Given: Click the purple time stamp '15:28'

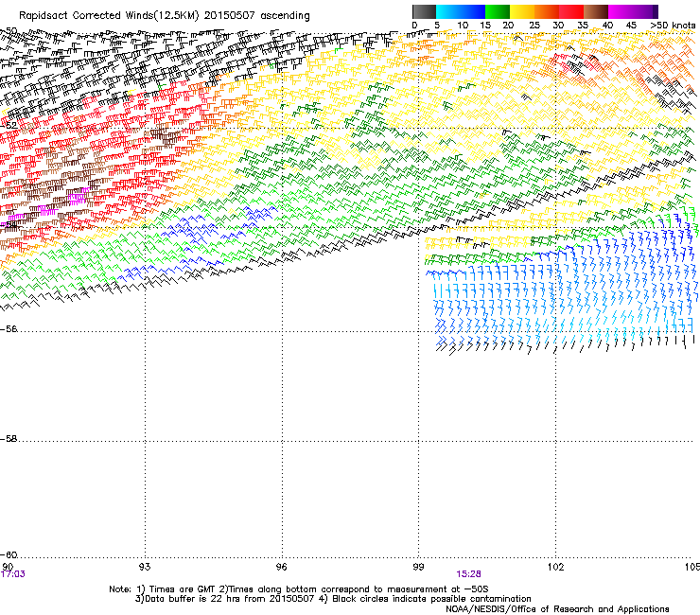Looking at the screenshot, I should tap(468, 574).
